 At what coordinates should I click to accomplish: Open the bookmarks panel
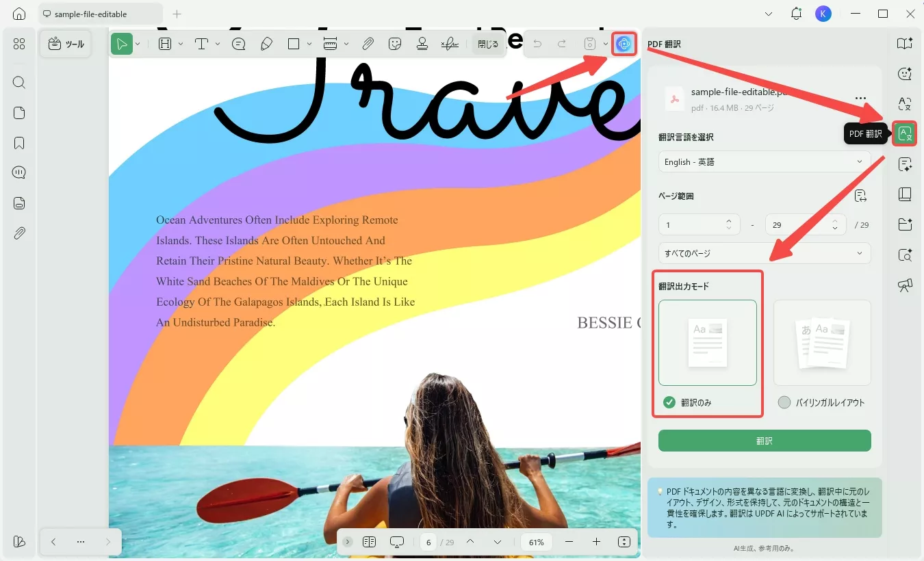click(x=19, y=143)
